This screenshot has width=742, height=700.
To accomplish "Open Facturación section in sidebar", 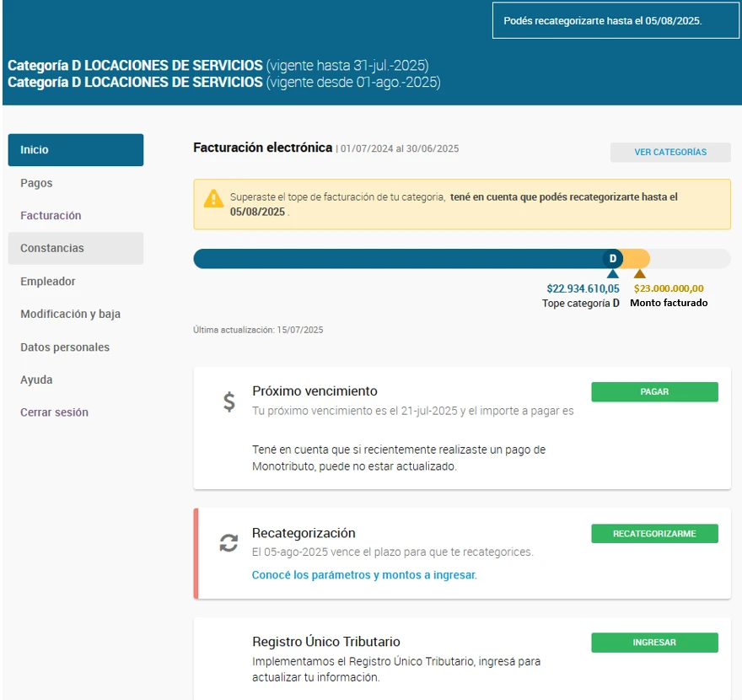I will pyautogui.click(x=51, y=216).
